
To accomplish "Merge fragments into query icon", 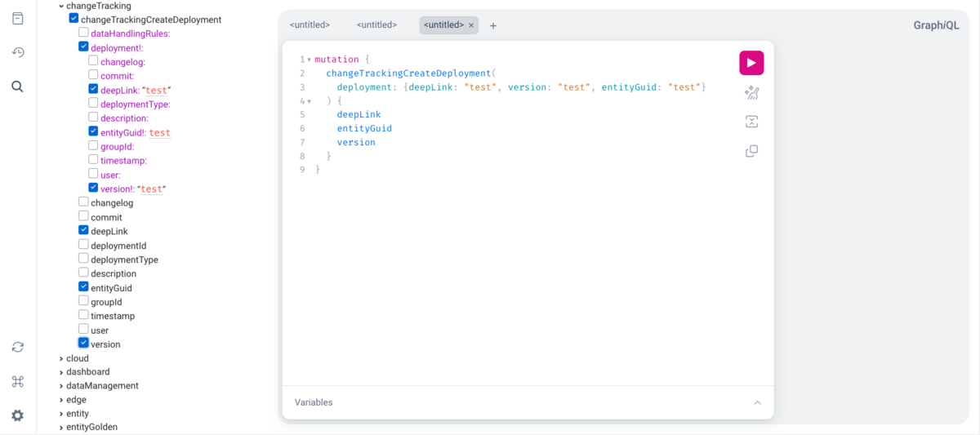I will click(751, 122).
